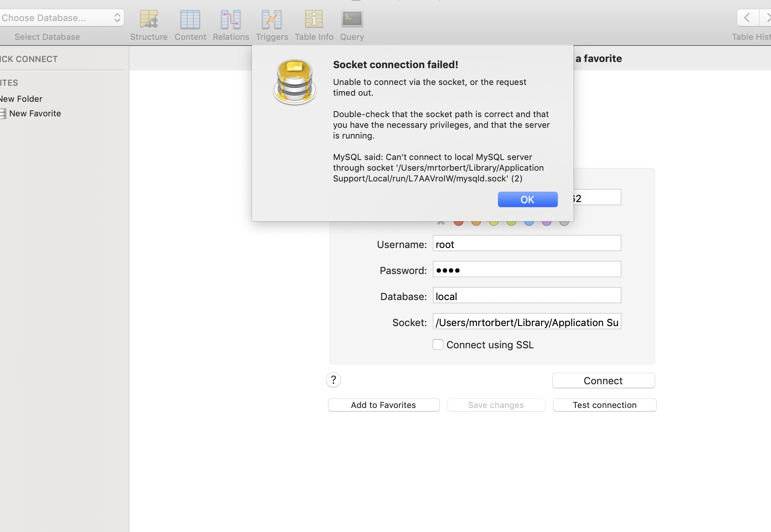Open the Content view toolbar icon
The image size is (771, 532).
click(190, 20)
